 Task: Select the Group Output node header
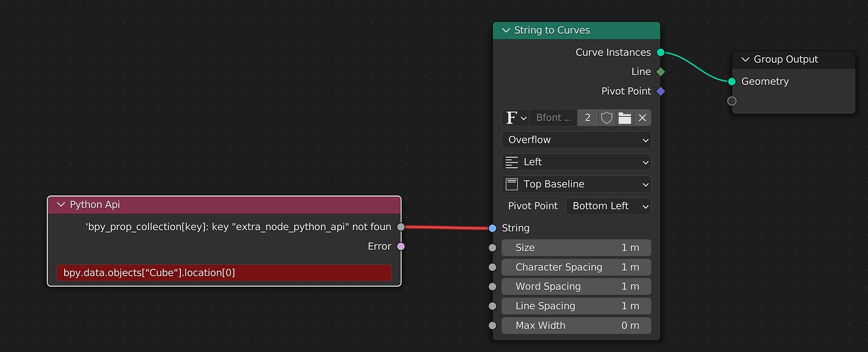(x=794, y=59)
